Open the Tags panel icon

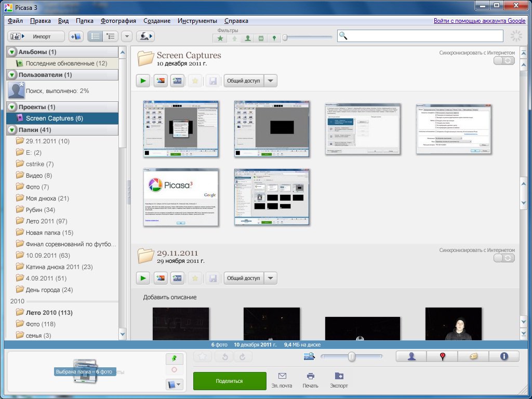click(x=473, y=356)
